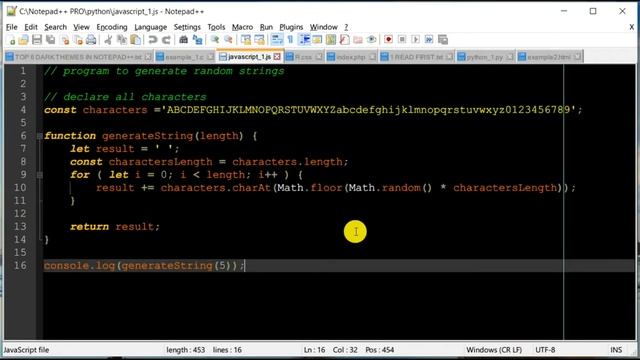Open the User Defined Language dialog icon
Viewport: 640px width, 360px height.
(317, 40)
